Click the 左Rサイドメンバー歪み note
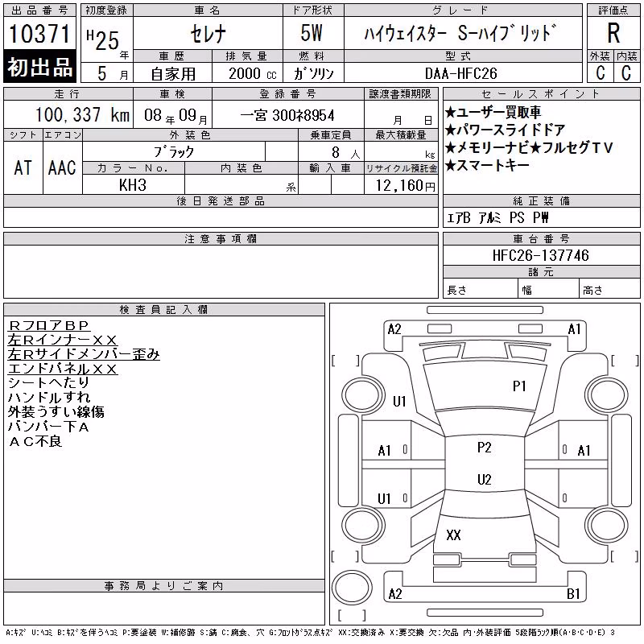 [x=84, y=354]
